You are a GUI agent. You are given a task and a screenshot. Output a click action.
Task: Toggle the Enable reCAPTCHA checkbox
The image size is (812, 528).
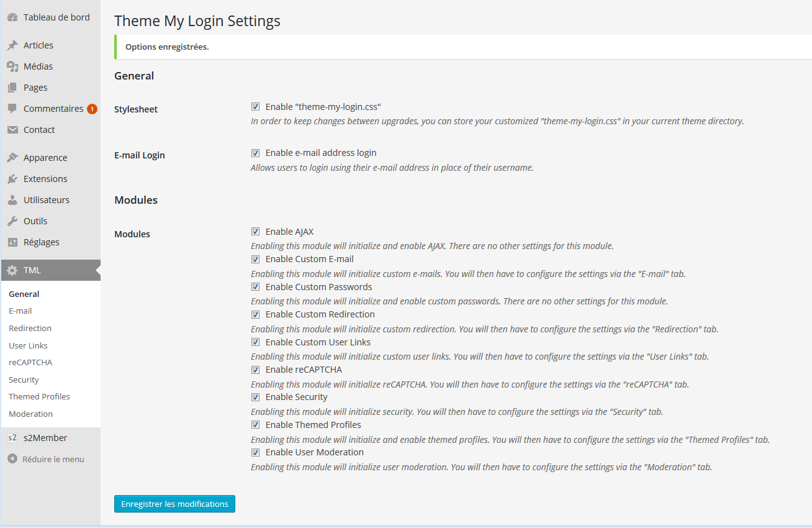[x=255, y=370]
